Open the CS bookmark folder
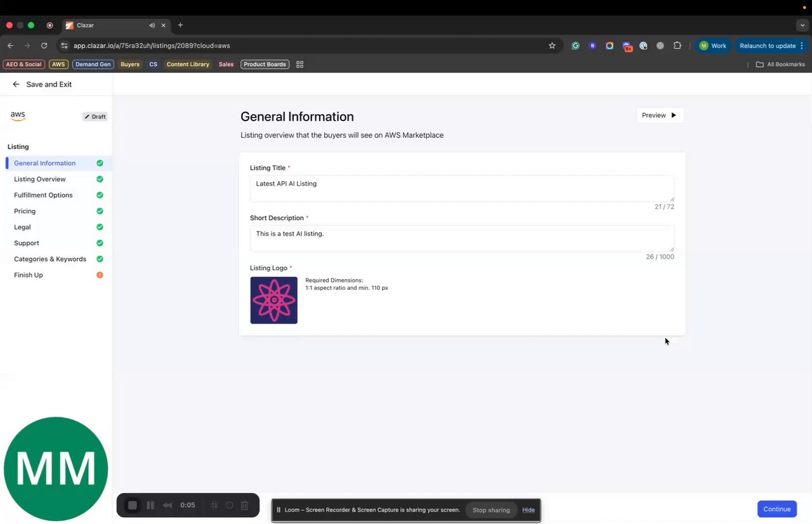 pos(153,64)
